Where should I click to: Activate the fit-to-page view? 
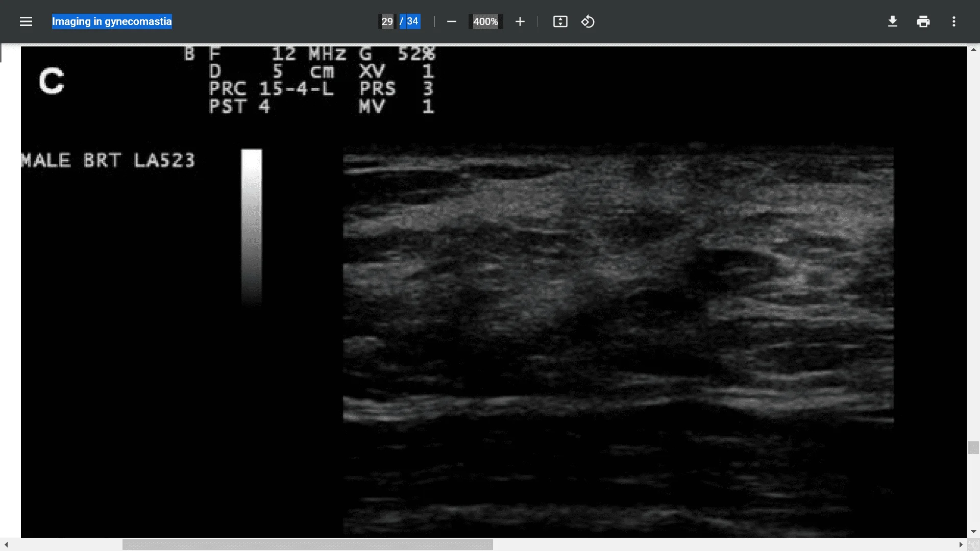(x=560, y=21)
